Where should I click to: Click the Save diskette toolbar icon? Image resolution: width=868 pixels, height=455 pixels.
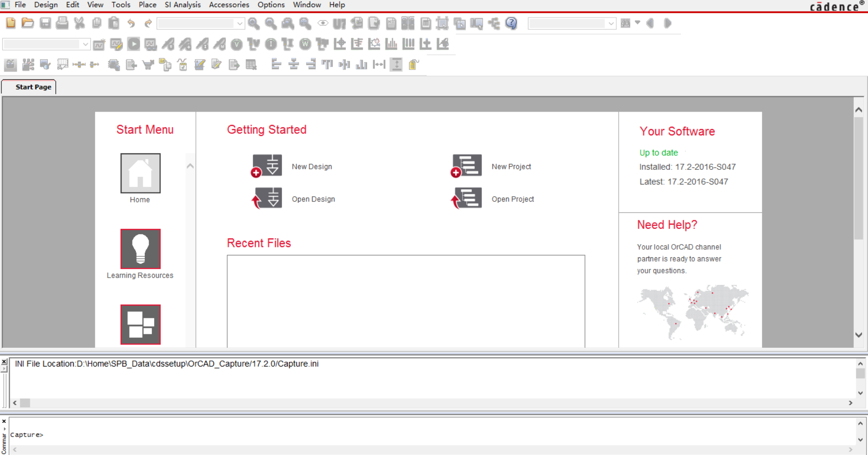pos(45,23)
